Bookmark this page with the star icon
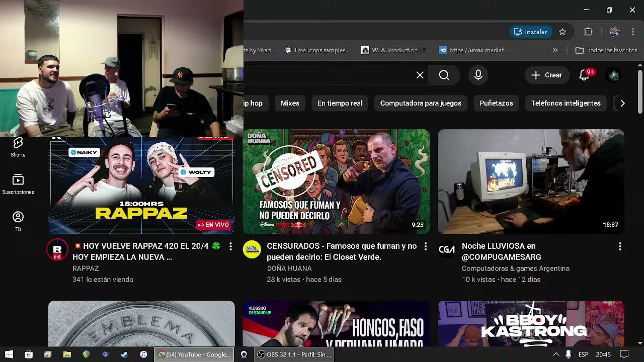Image resolution: width=644 pixels, height=362 pixels. click(562, 32)
